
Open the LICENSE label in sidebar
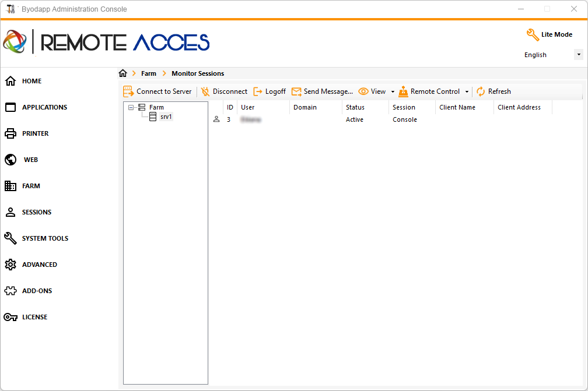34,317
